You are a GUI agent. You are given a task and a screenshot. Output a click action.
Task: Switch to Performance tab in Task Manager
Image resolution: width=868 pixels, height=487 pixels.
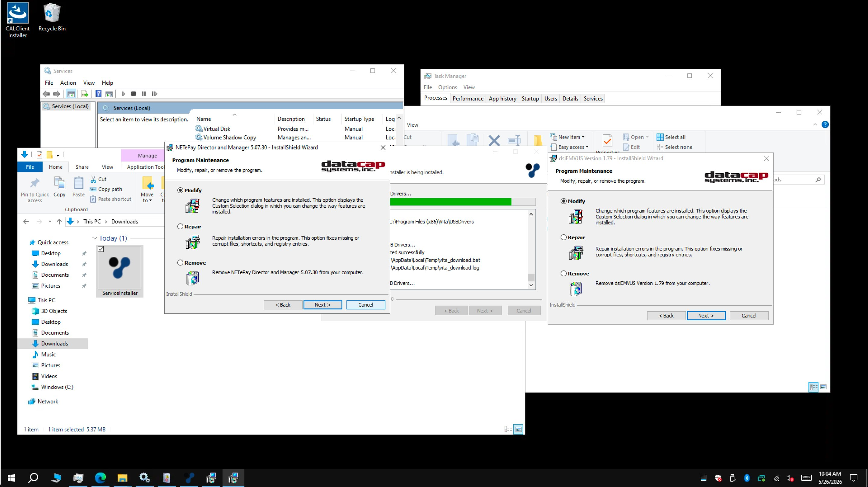tap(468, 99)
